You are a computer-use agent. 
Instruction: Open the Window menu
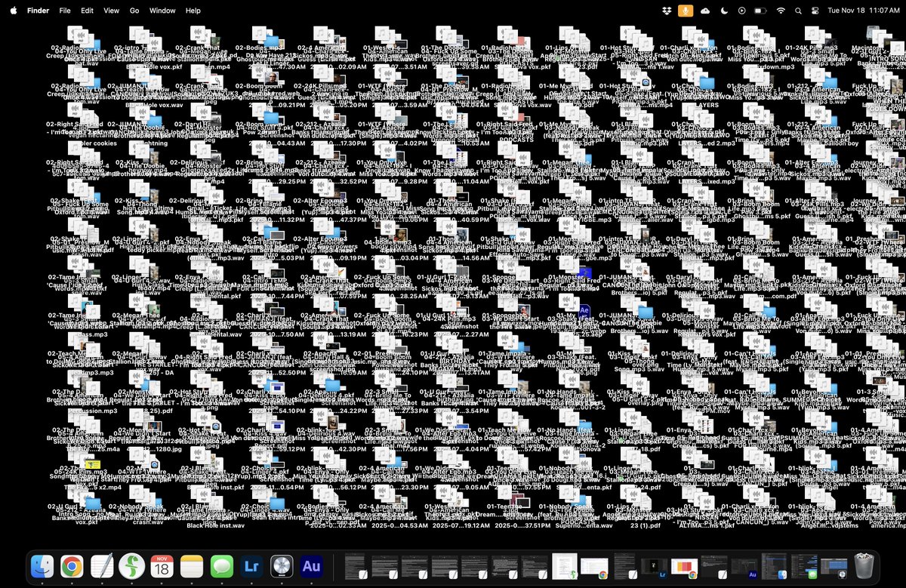click(x=162, y=11)
